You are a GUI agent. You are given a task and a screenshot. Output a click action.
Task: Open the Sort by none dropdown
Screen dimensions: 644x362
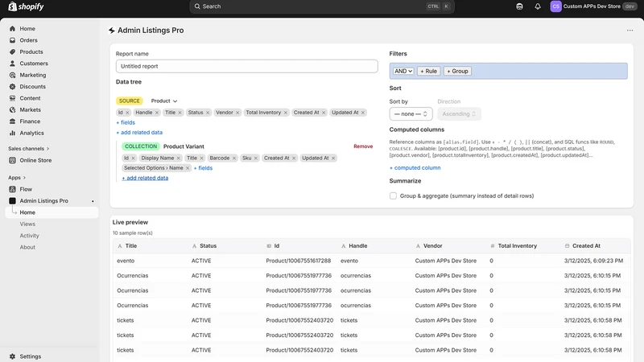[x=411, y=113]
